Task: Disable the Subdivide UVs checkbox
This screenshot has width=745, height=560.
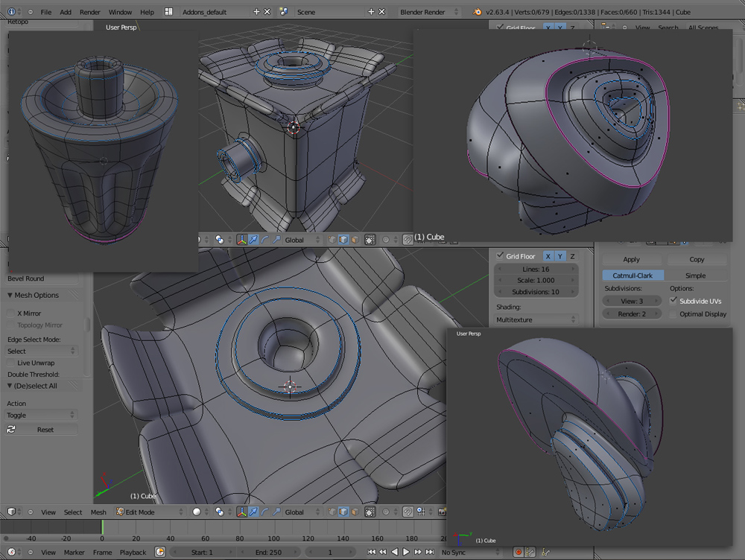Action: coord(673,300)
